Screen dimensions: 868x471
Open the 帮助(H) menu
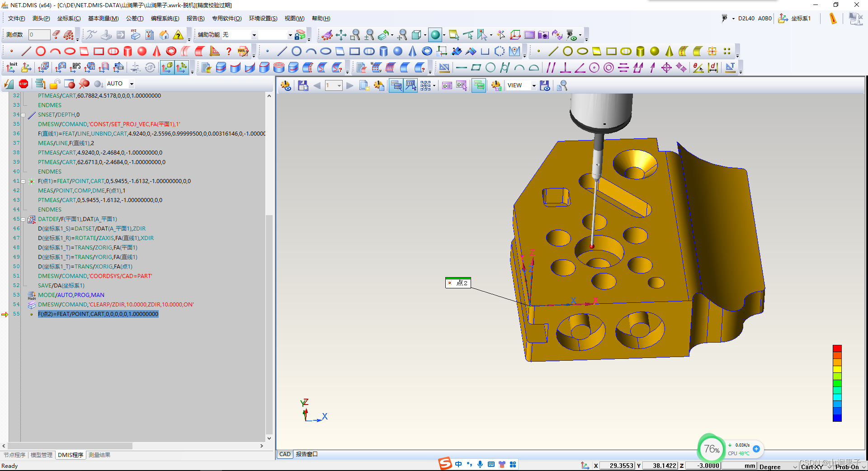coord(321,19)
